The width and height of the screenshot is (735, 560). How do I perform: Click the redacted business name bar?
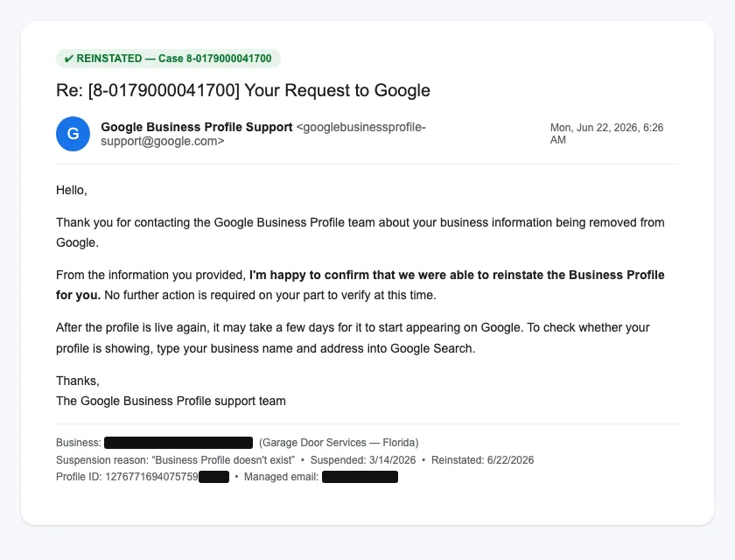(x=178, y=443)
